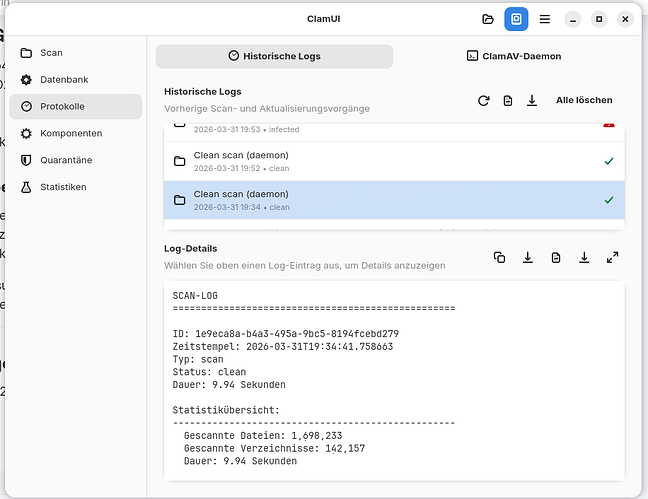Screen dimensions: 648x499
Task: Select Quarantäne in the sidebar
Action: pyautogui.click(x=66, y=160)
